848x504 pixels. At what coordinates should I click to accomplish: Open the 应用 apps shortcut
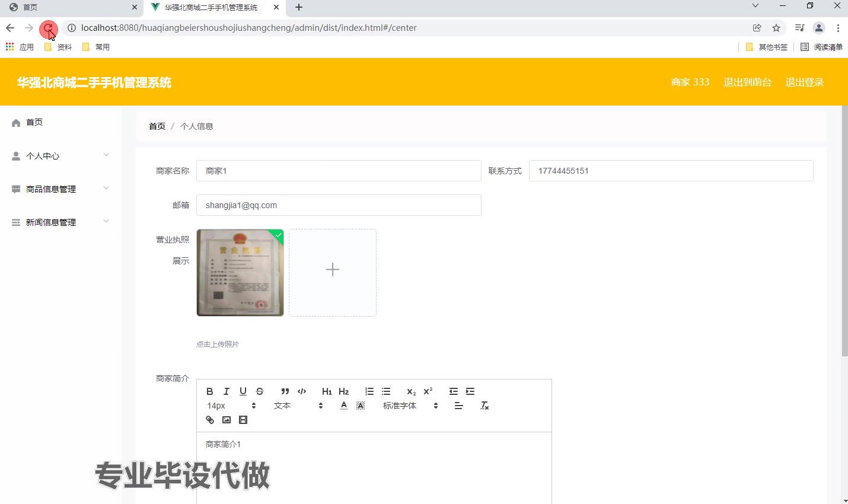tap(20, 47)
